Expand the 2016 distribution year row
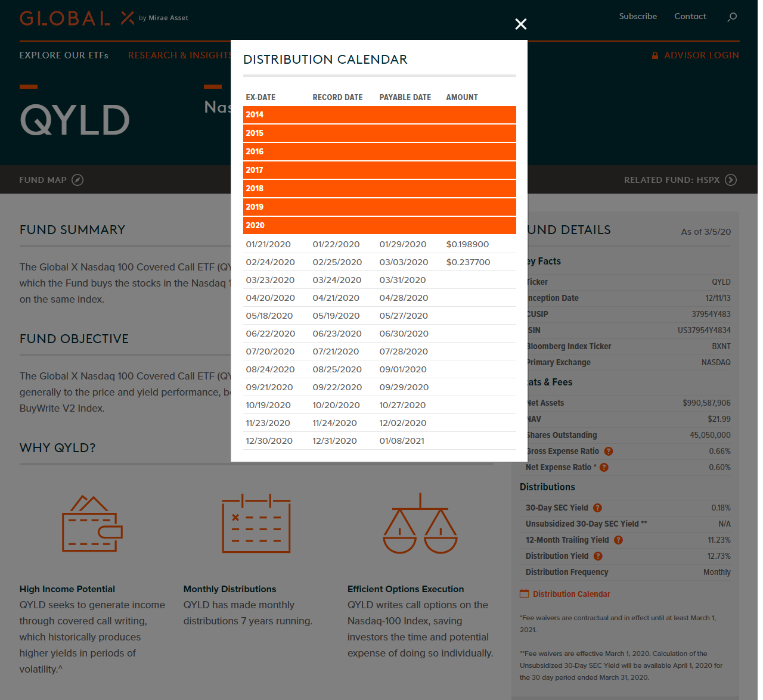Screen dimensions: 763x700 click(379, 152)
